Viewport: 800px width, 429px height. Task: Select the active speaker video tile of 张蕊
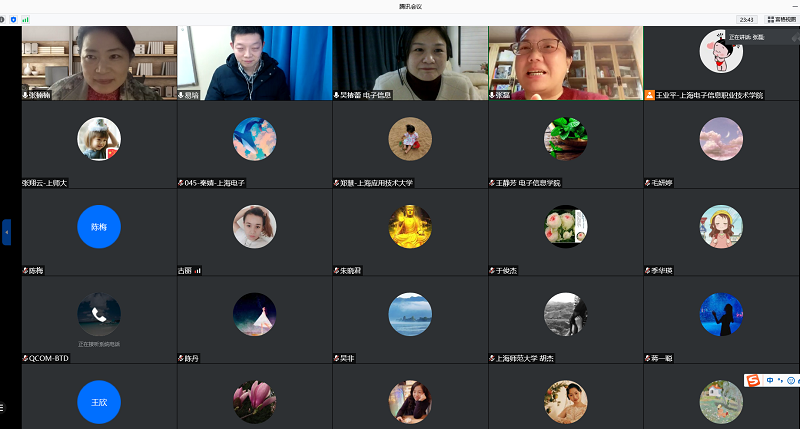tap(565, 62)
